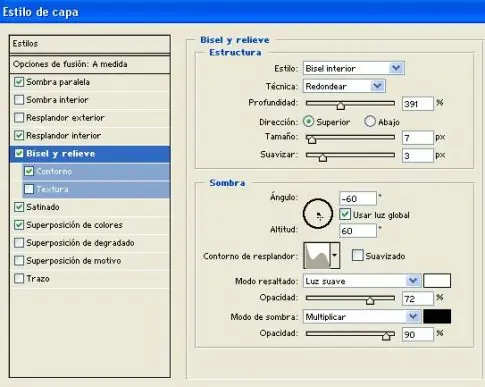The width and height of the screenshot is (485, 387).
Task: Toggle Superposición de colores checkbox
Action: point(19,225)
